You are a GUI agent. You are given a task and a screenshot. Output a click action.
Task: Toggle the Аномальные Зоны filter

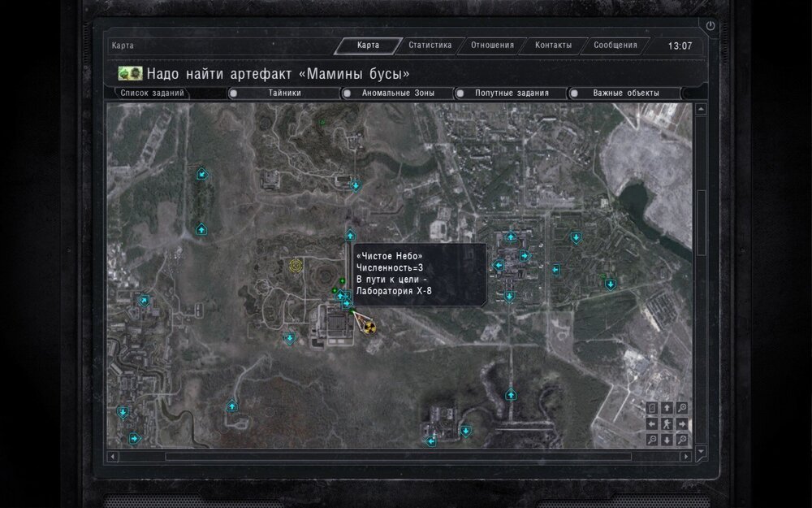tap(398, 93)
